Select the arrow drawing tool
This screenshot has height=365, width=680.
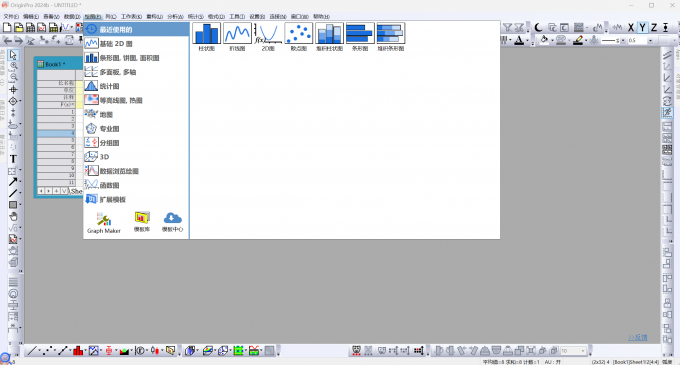[x=13, y=182]
